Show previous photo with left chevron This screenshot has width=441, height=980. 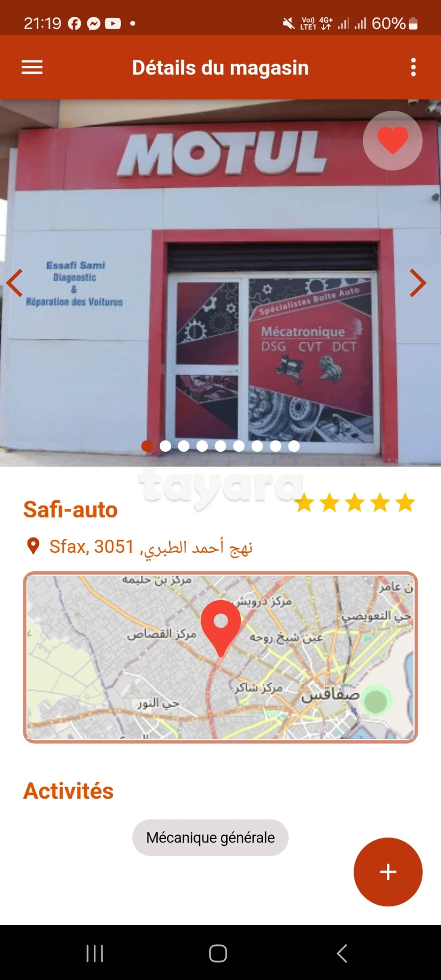(15, 283)
